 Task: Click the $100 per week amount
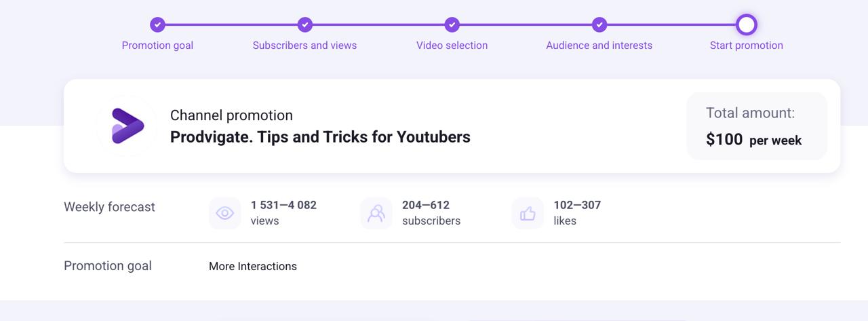coord(753,140)
